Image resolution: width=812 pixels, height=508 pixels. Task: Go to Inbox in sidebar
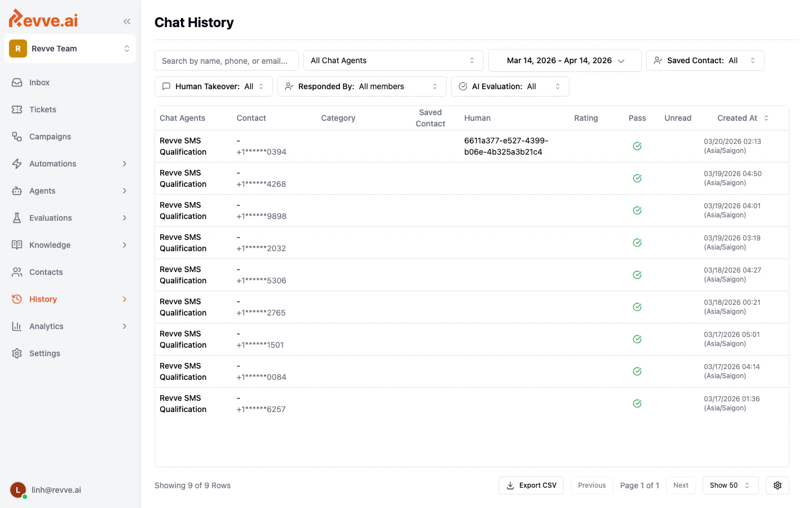pos(70,82)
